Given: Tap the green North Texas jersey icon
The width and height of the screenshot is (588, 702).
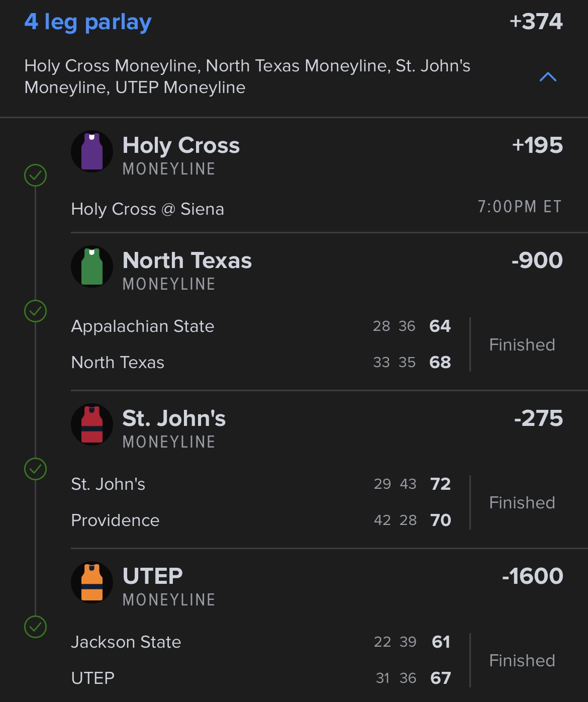Looking at the screenshot, I should 92,267.
